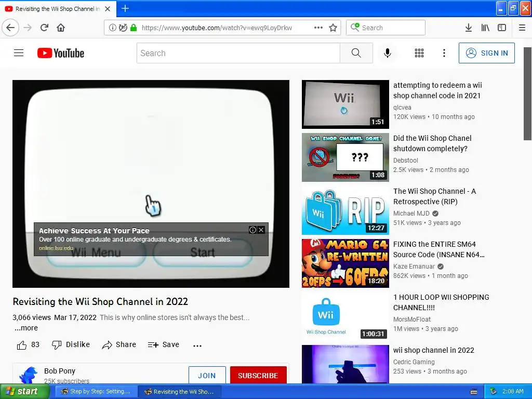Open the Firefox home page icon

(x=61, y=28)
